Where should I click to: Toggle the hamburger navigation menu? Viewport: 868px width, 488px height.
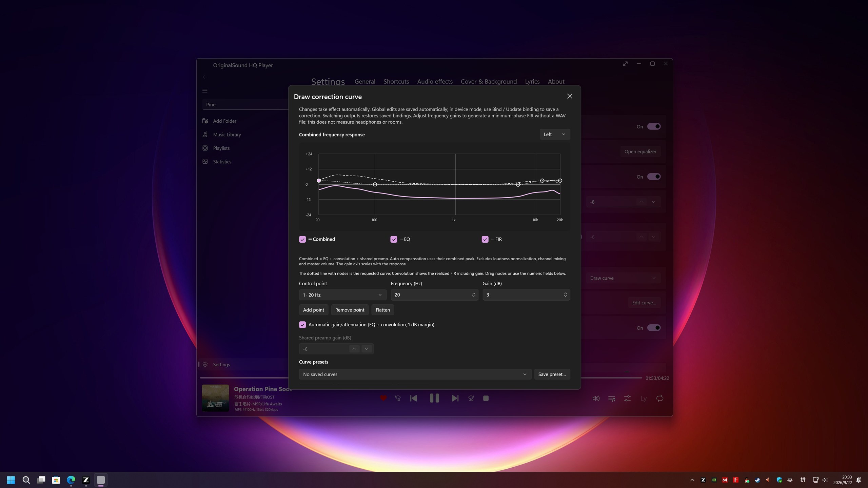point(205,90)
